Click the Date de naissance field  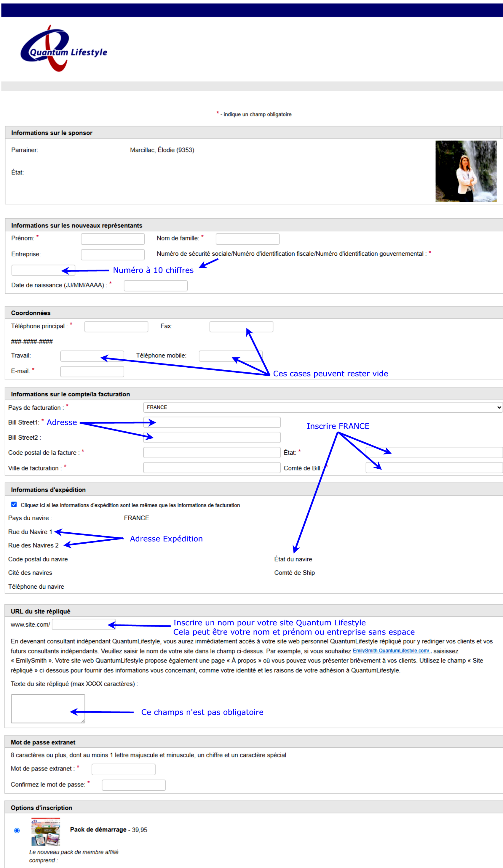(x=156, y=286)
